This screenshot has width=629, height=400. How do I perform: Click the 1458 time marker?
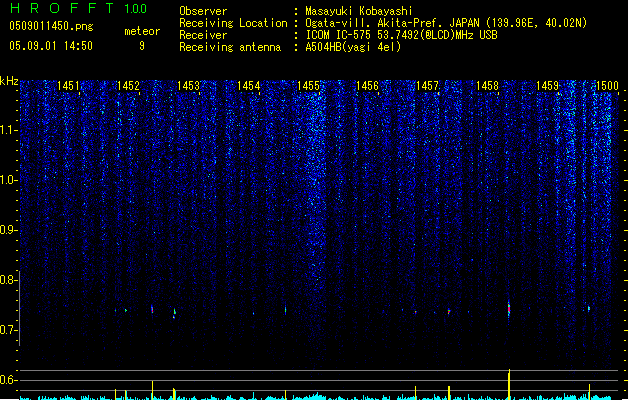(x=487, y=85)
